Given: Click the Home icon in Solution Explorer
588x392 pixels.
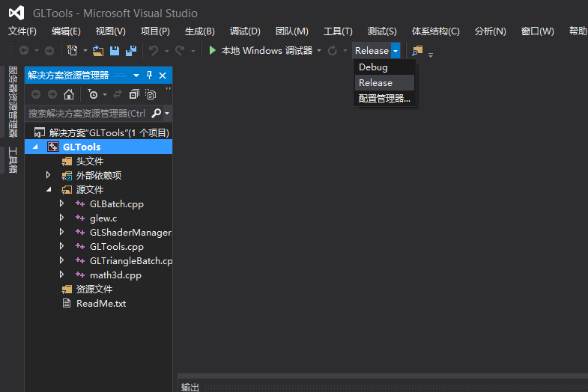Looking at the screenshot, I should click(x=68, y=94).
